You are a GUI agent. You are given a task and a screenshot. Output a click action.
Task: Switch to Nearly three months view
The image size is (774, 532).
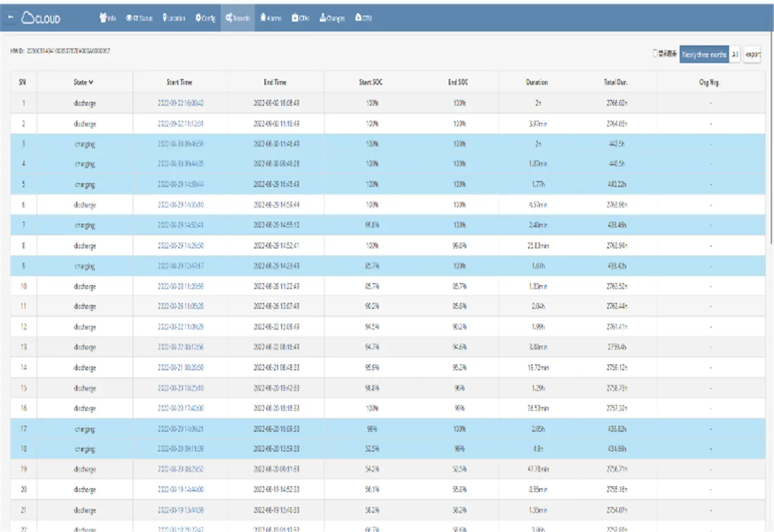coord(704,54)
